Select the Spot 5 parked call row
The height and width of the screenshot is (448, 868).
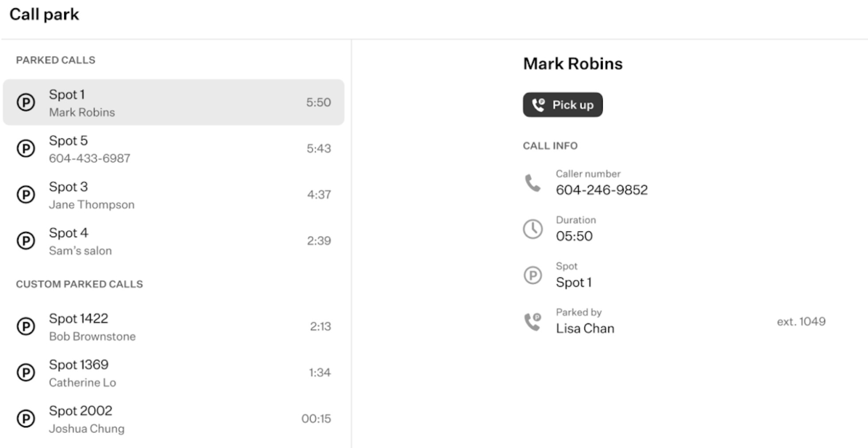174,148
